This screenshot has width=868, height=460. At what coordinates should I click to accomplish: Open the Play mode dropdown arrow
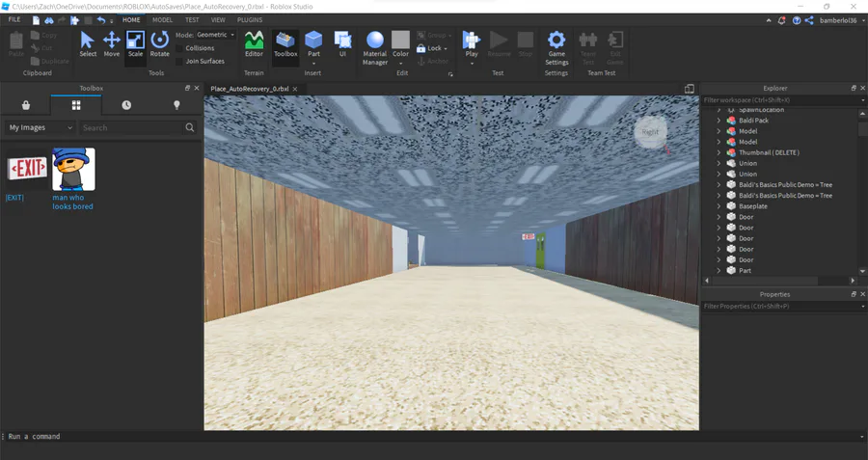click(x=472, y=63)
